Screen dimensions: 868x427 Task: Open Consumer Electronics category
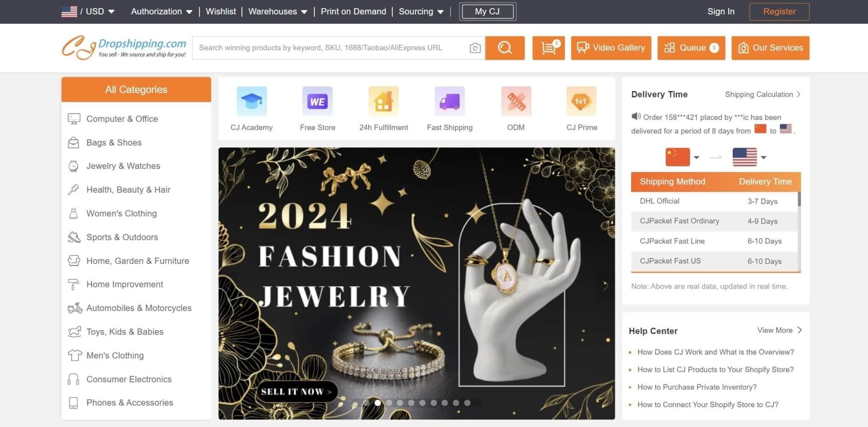click(x=129, y=379)
